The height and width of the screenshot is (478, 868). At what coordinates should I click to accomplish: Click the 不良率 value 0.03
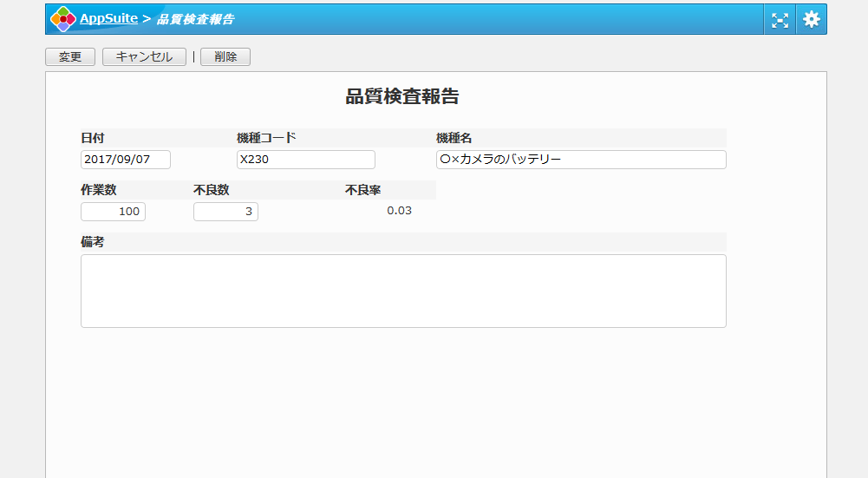tap(399, 210)
